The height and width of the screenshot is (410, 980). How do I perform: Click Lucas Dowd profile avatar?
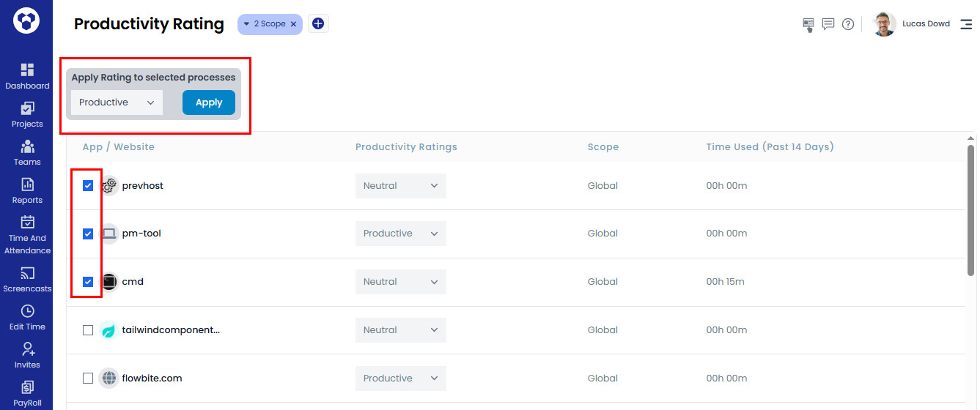point(884,24)
